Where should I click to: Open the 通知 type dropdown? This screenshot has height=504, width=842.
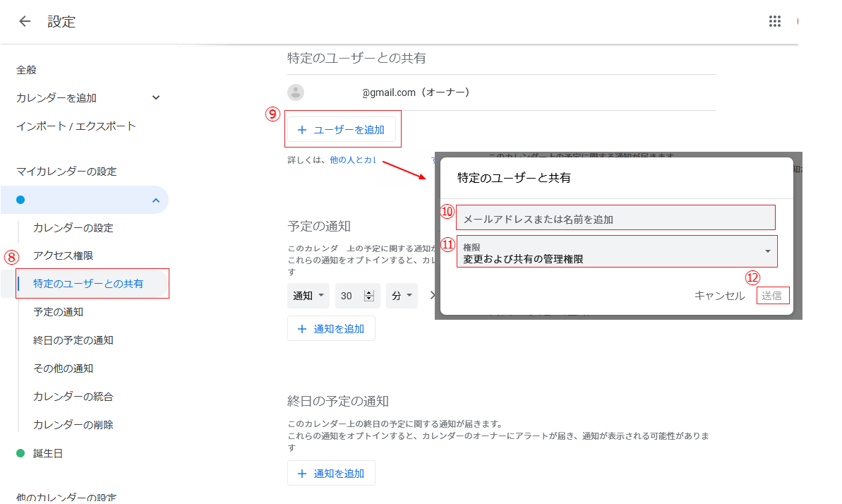[x=308, y=296]
